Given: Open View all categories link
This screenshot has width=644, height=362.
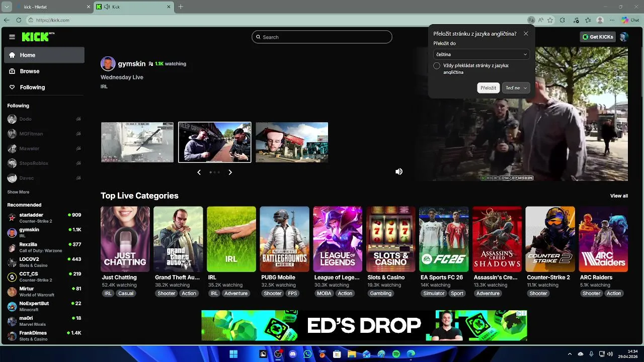Looking at the screenshot, I should pos(619,196).
